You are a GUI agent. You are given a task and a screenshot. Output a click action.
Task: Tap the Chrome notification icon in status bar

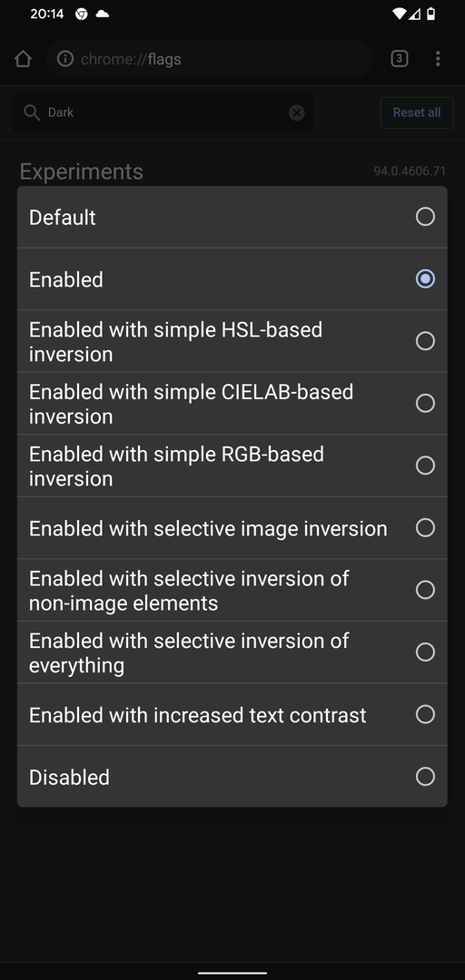pos(82,14)
